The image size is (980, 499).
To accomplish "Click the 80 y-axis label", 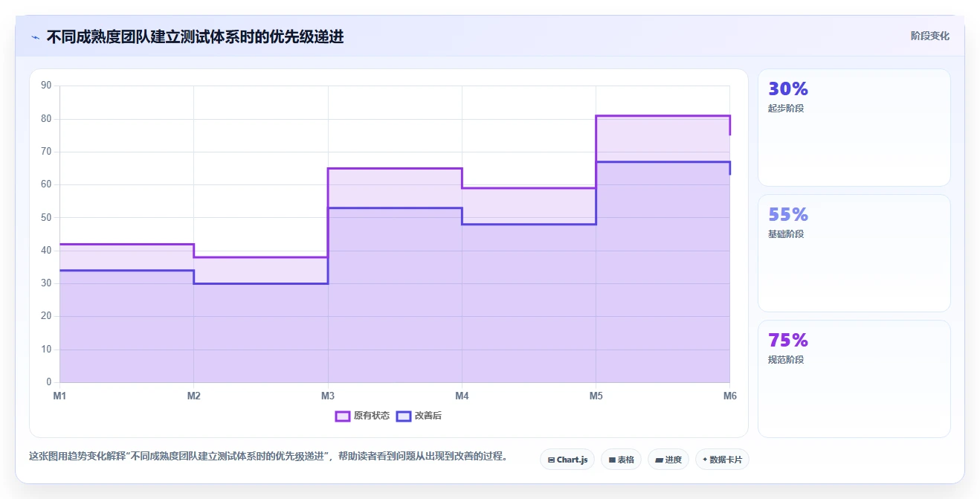I will [x=46, y=119].
